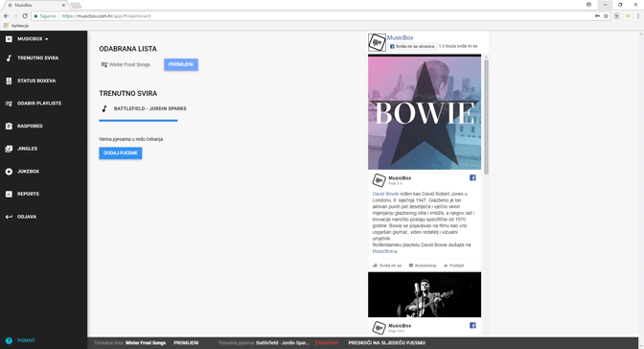The height and width of the screenshot is (349, 644).
Task: Like the page via Sviđa mi se stranica
Action: tap(412, 46)
